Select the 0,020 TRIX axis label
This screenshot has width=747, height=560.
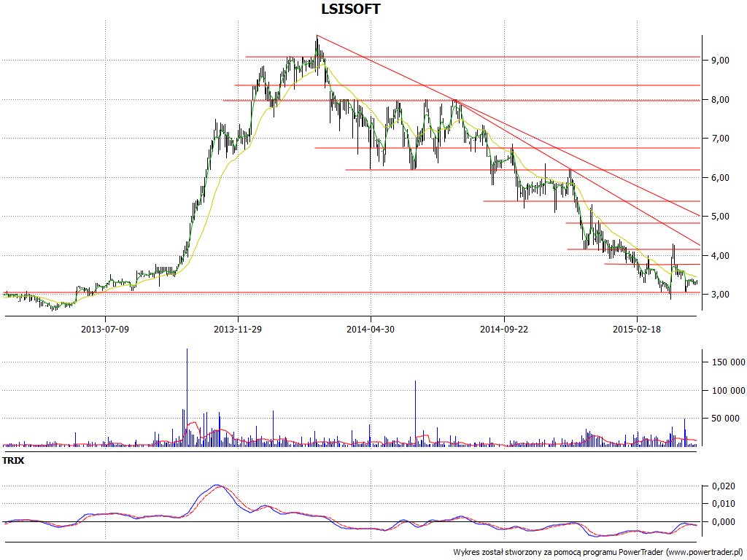pos(723,486)
